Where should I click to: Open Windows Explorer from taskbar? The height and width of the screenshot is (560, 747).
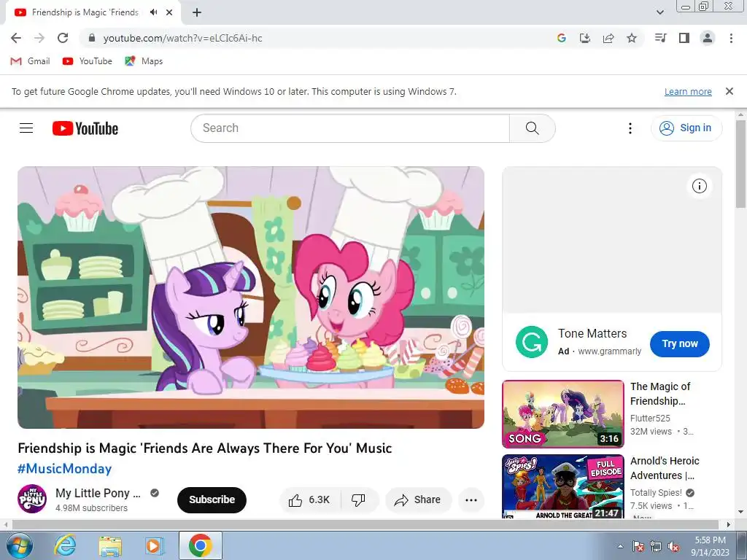(x=110, y=545)
